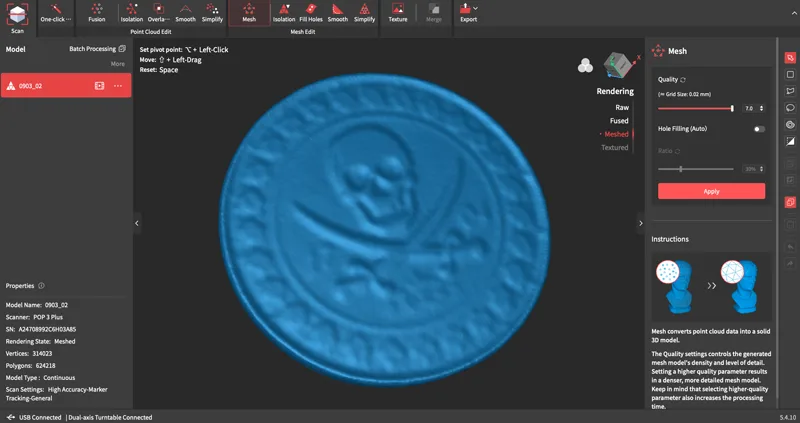Select the Fusion point cloud tool
The width and height of the screenshot is (800, 423).
[x=96, y=14]
